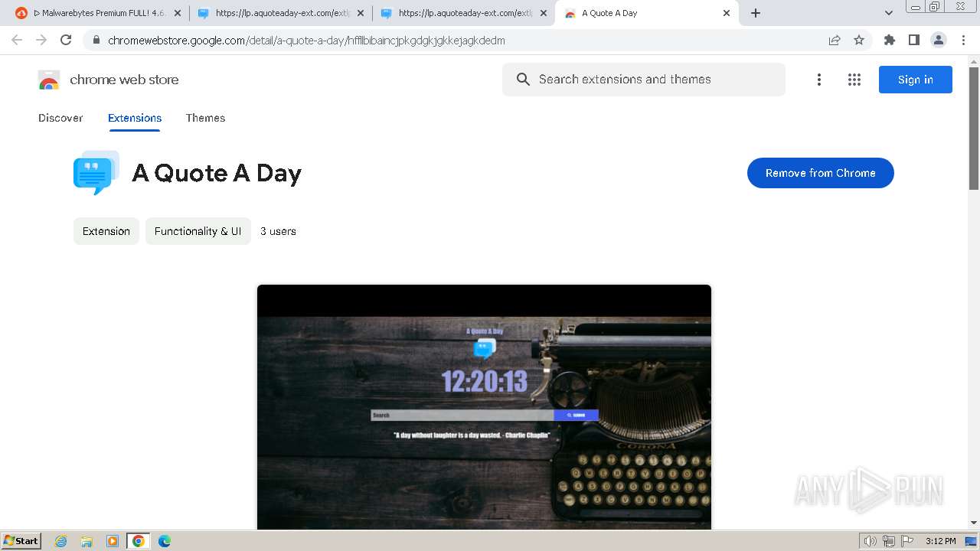This screenshot has width=980, height=551.
Task: Click the 3:12 PM taskbar clock
Action: coord(940,541)
